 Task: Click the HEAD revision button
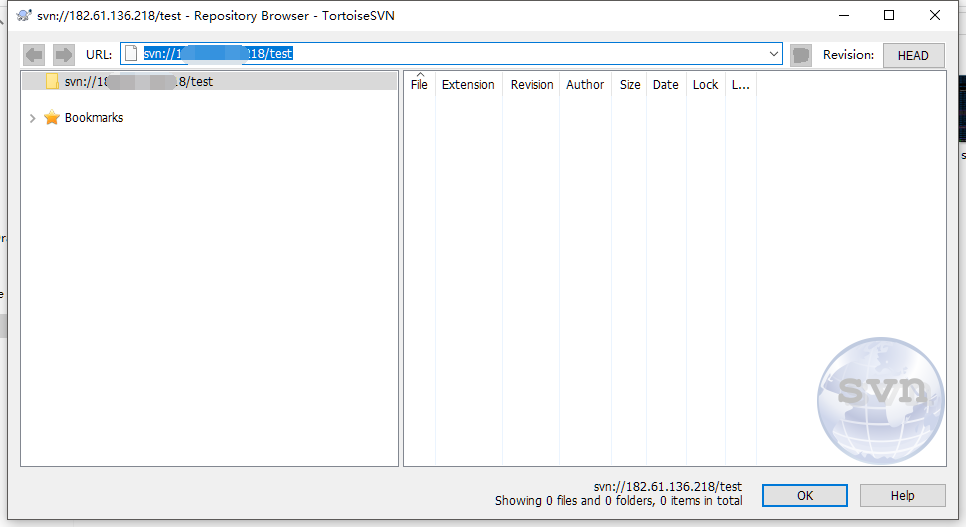pyautogui.click(x=913, y=55)
